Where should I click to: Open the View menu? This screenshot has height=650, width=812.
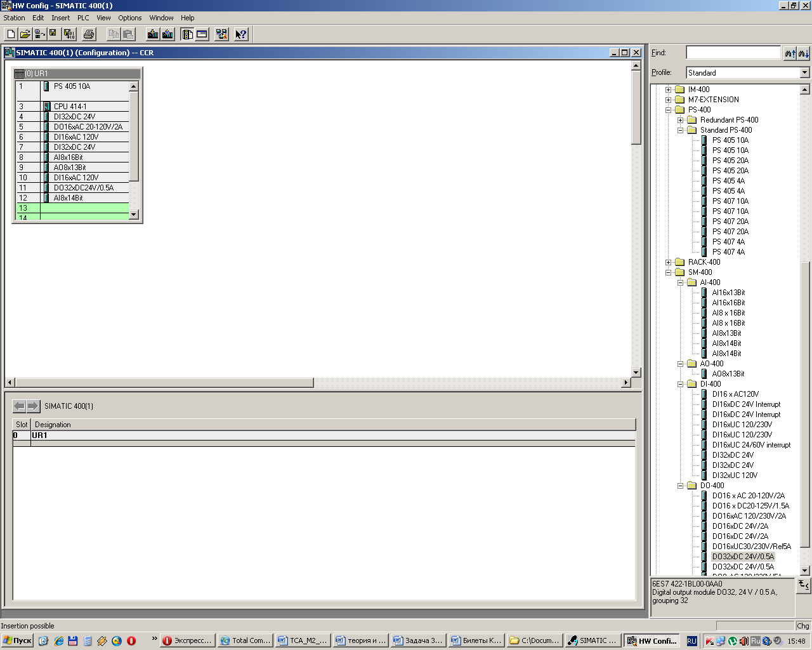pyautogui.click(x=103, y=18)
